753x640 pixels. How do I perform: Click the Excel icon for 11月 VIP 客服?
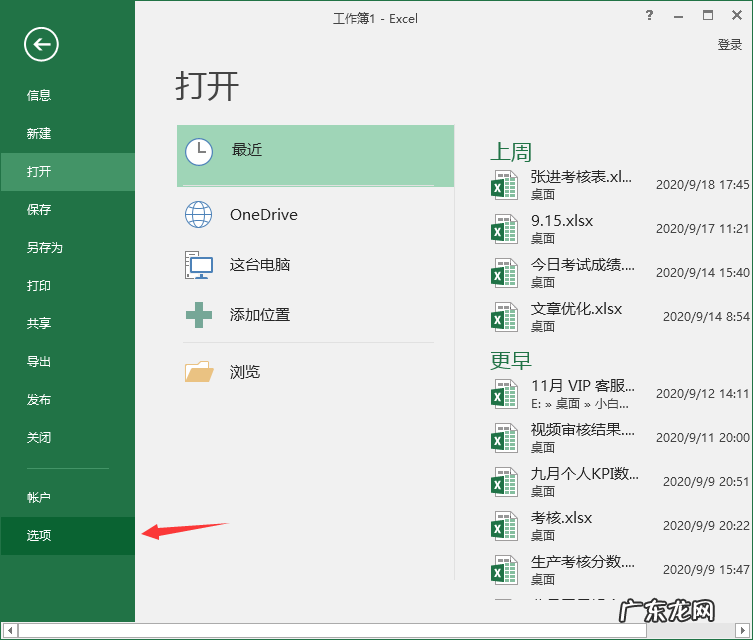pyautogui.click(x=504, y=394)
